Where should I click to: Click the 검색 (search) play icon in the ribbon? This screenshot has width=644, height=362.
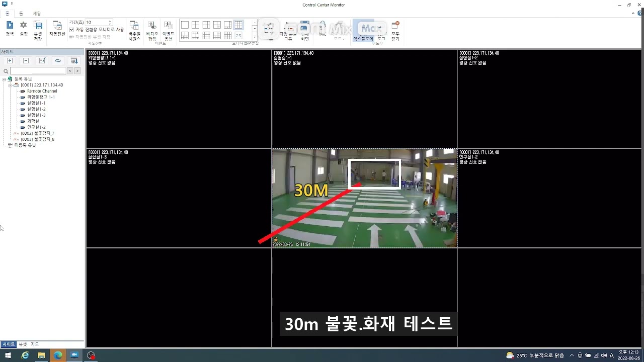10,28
